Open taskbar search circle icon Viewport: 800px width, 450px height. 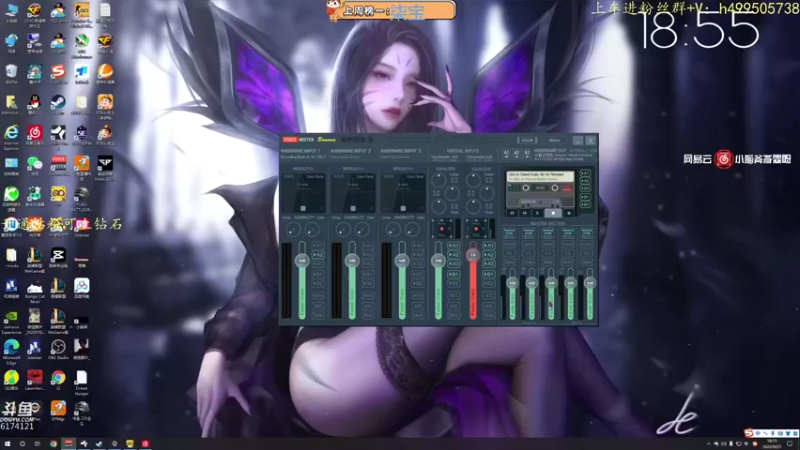[22, 444]
